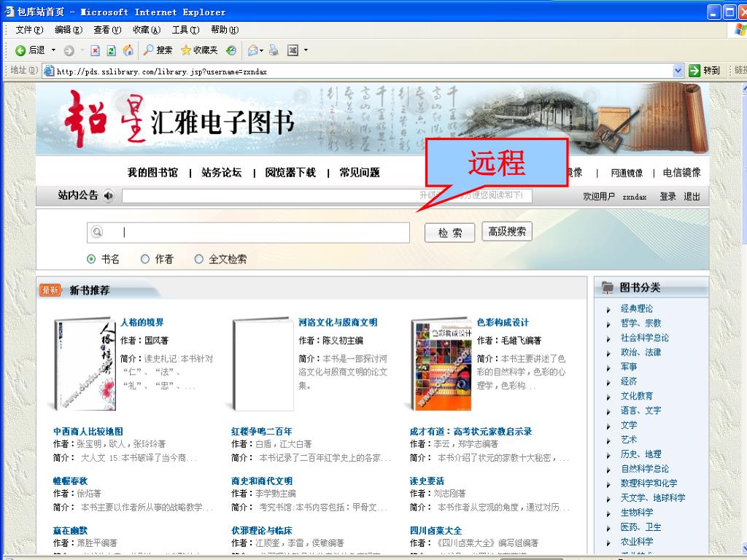Click the magnifier icon in the search box
The width and height of the screenshot is (747, 560).
97,232
